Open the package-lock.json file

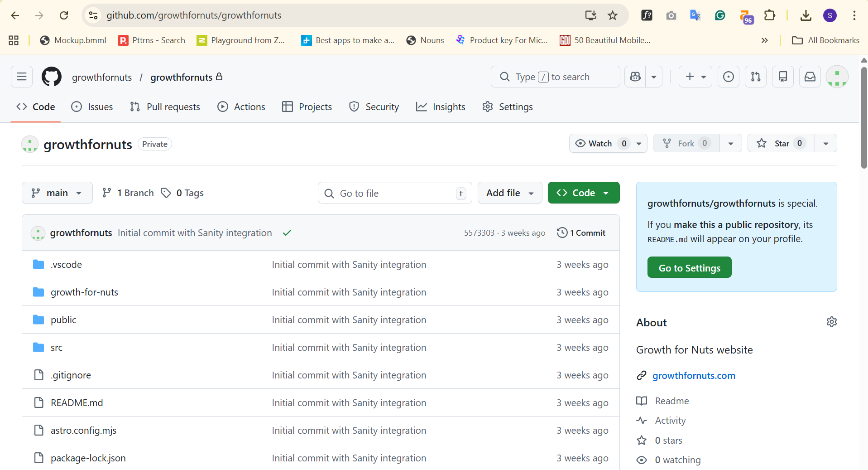88,458
